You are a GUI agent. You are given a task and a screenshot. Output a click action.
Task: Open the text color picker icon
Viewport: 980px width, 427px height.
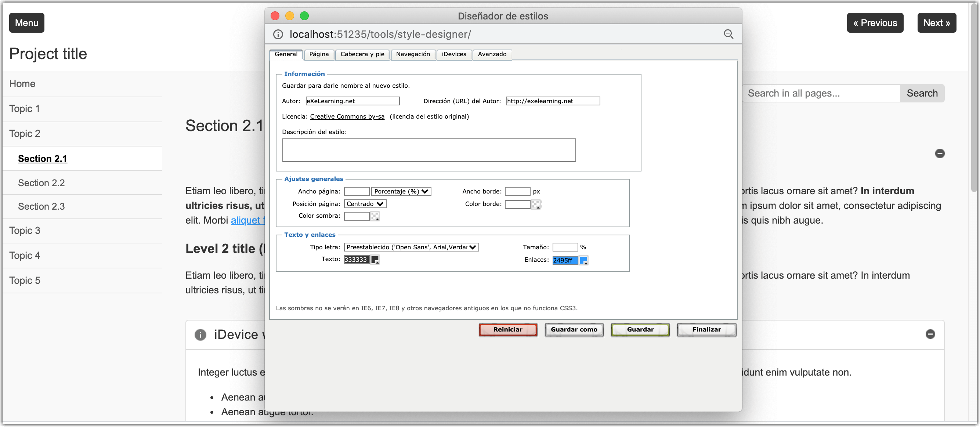375,260
